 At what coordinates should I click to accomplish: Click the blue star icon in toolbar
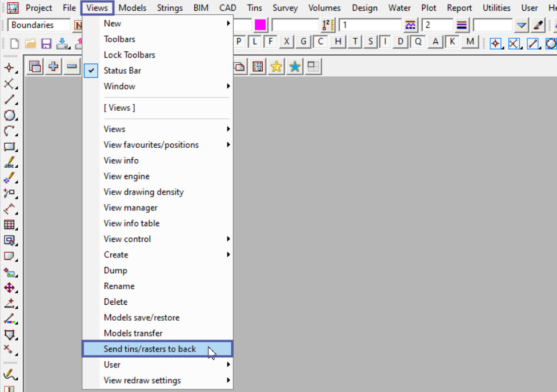click(295, 67)
